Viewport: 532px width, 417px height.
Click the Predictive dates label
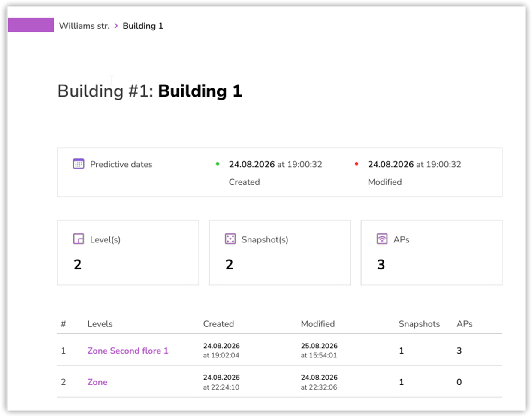[121, 164]
